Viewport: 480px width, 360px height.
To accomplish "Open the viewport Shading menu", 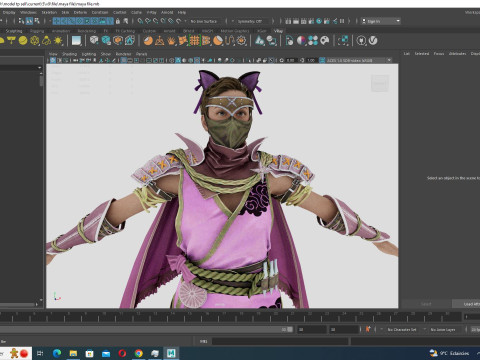I will [x=69, y=54].
